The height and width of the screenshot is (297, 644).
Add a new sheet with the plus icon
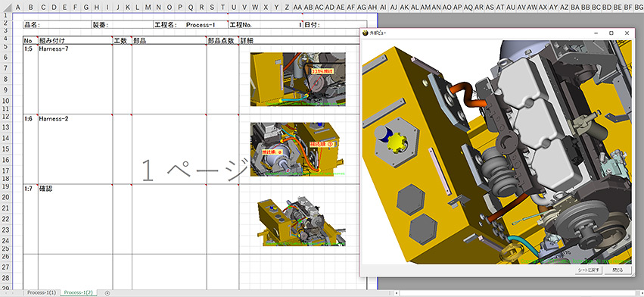[x=107, y=293]
